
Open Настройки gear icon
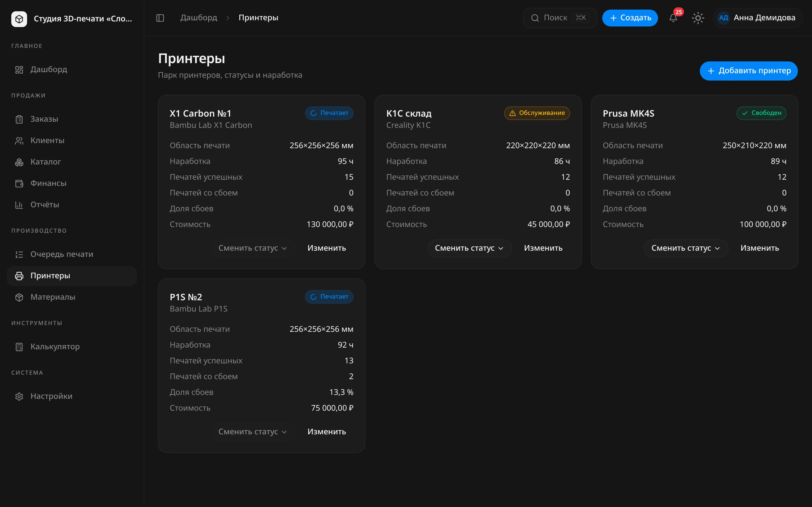pos(19,396)
